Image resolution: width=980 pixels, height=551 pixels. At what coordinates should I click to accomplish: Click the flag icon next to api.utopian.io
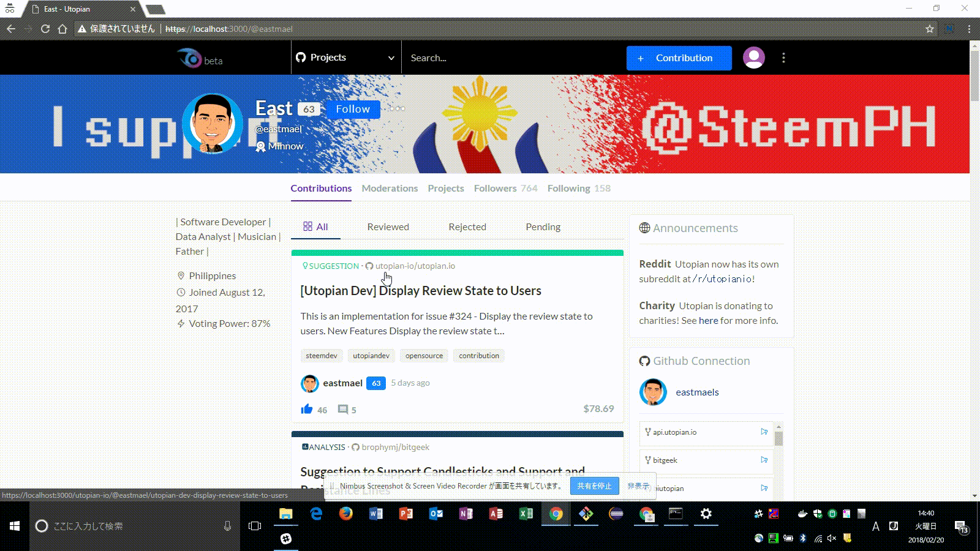[764, 432]
